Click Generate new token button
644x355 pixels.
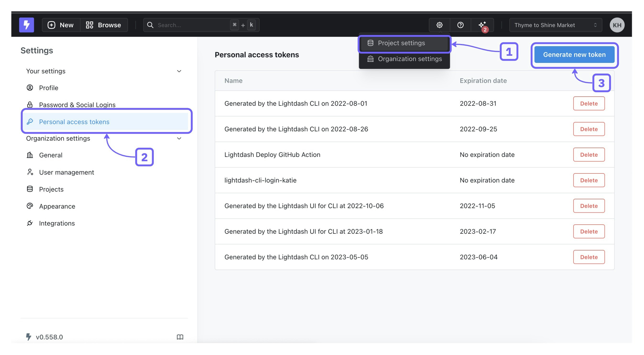point(574,55)
